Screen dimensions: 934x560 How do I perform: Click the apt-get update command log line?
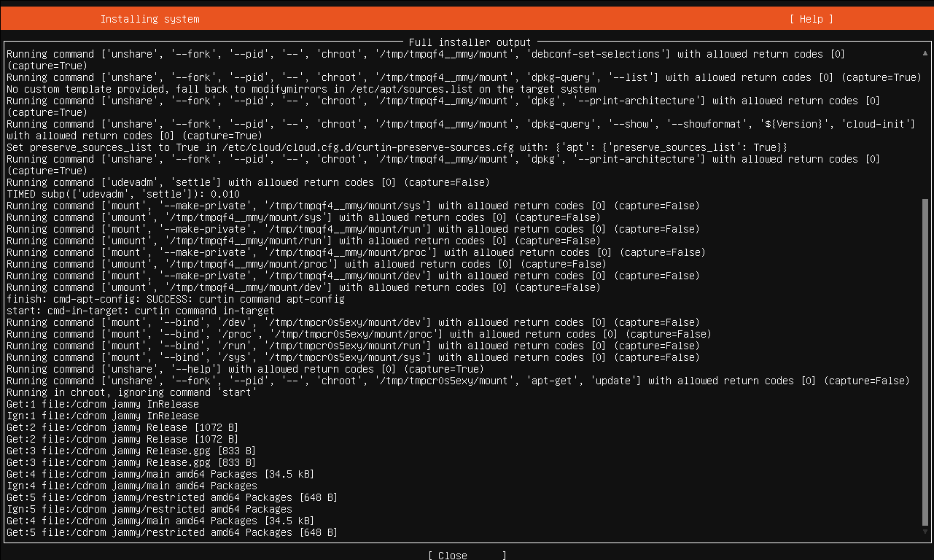click(458, 381)
